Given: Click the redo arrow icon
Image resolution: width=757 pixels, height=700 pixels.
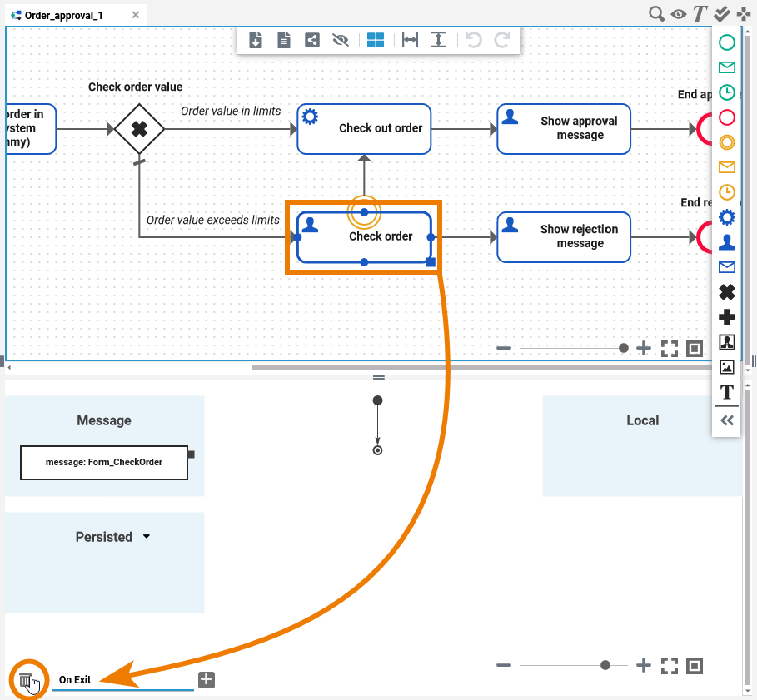Looking at the screenshot, I should tap(502, 40).
